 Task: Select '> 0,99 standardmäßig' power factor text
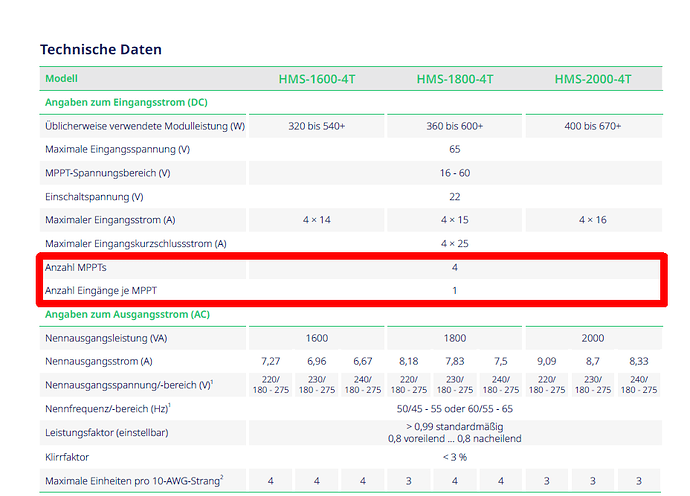455,427
